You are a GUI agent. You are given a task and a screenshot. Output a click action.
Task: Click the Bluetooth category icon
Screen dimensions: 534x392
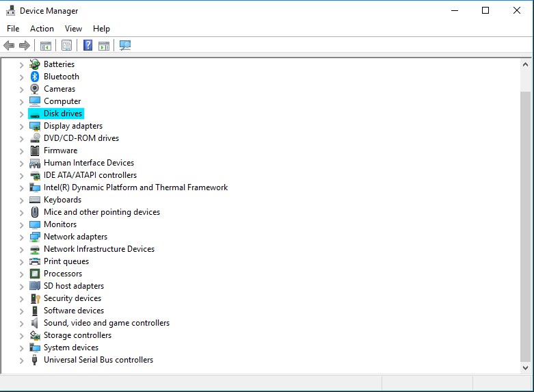coord(35,77)
